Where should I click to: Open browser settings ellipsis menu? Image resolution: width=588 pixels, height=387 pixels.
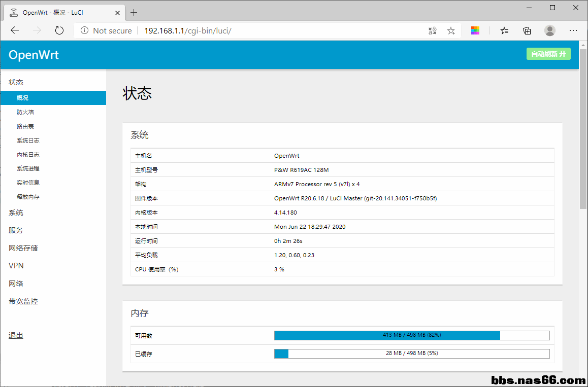[x=573, y=30]
